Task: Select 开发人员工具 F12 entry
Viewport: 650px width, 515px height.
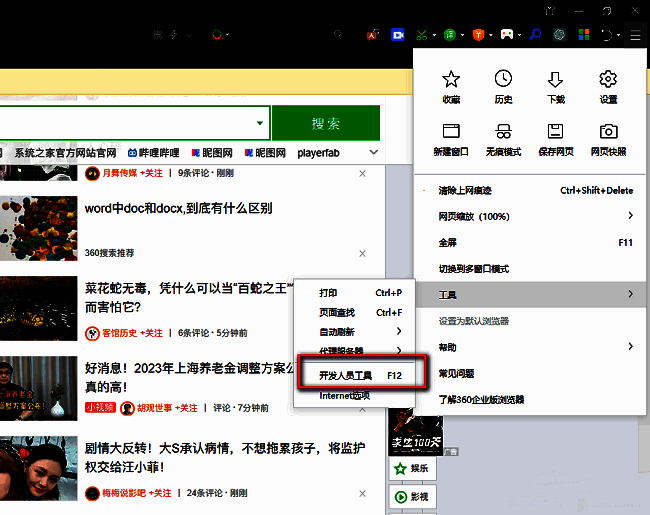Action: pyautogui.click(x=355, y=375)
